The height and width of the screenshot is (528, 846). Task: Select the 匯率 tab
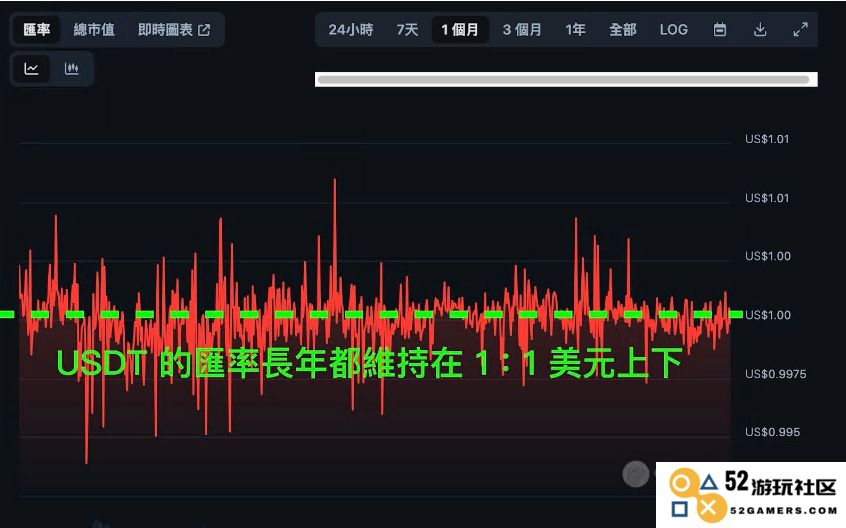[36, 29]
